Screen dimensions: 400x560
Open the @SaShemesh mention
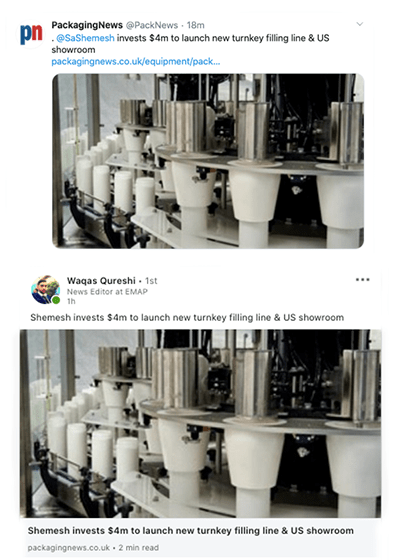pos(86,38)
